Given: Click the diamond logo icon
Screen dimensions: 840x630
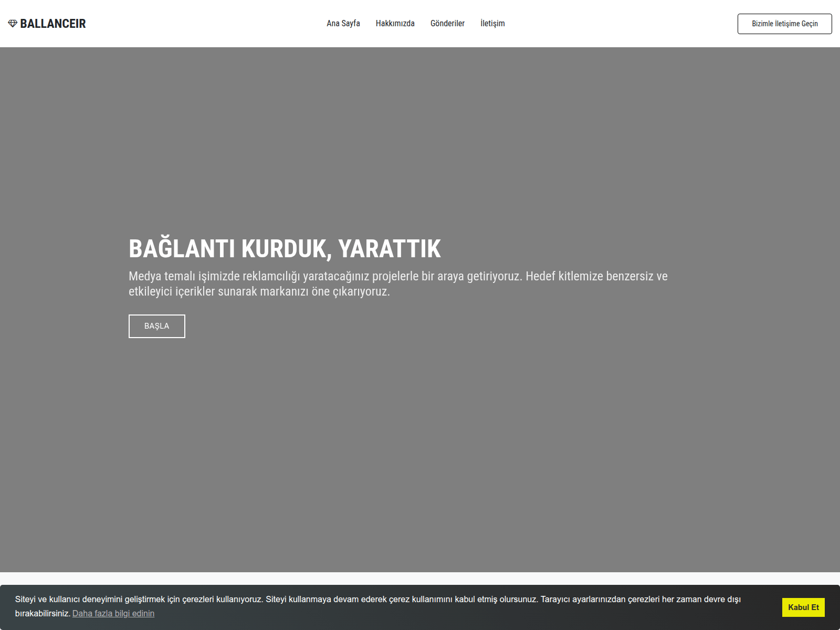Looking at the screenshot, I should pyautogui.click(x=13, y=23).
